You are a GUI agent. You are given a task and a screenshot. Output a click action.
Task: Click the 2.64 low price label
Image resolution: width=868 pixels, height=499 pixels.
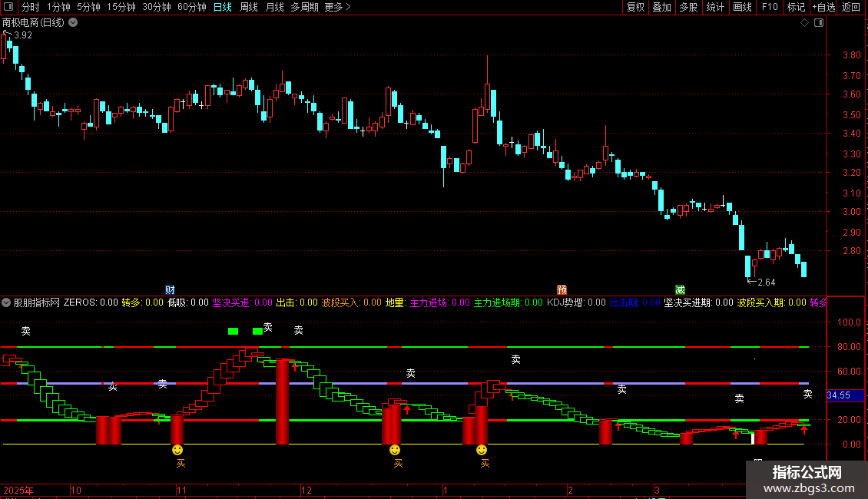pyautogui.click(x=766, y=283)
